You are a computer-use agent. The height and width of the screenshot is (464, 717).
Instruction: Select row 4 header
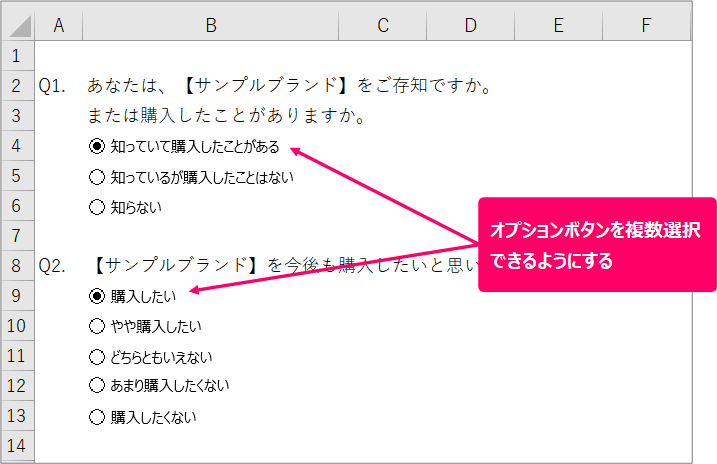tap(17, 146)
